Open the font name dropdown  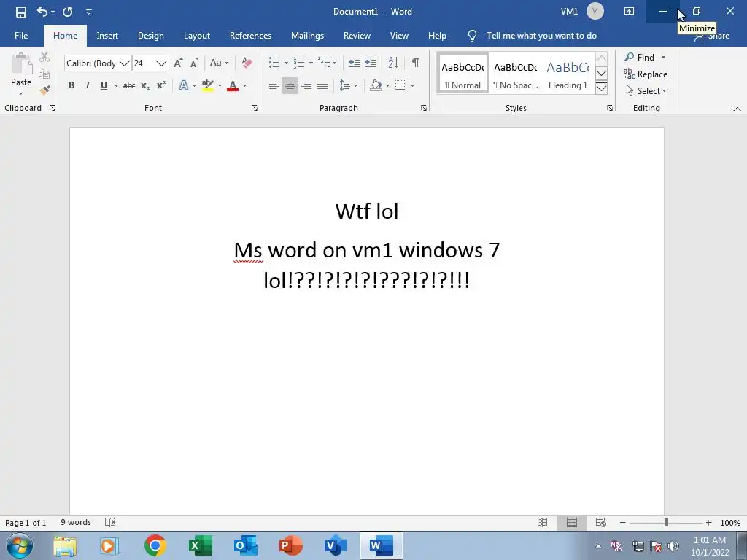point(124,63)
